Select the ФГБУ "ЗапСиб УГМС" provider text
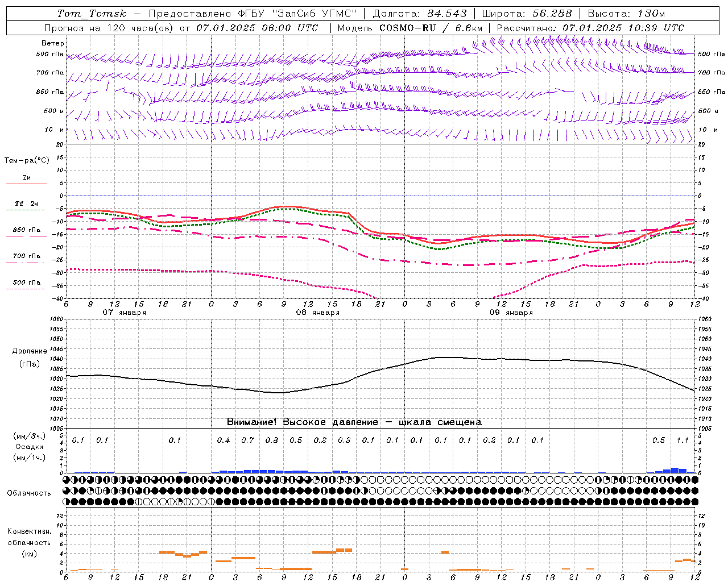728x582 pixels. 297,14
